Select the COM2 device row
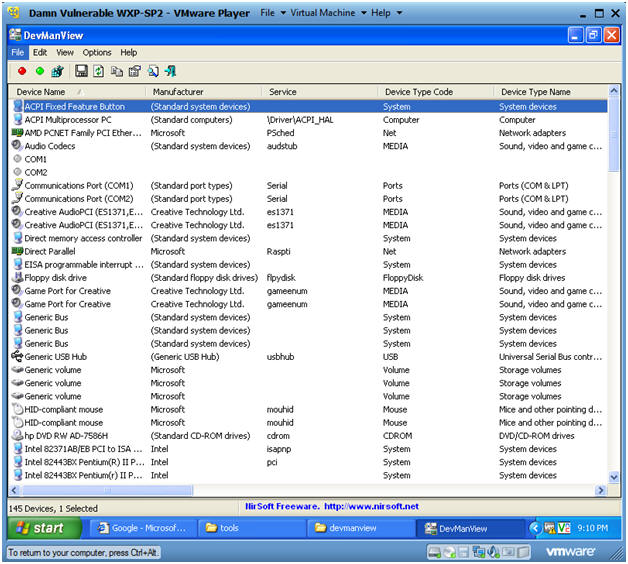This screenshot has width=628, height=564. [x=308, y=172]
